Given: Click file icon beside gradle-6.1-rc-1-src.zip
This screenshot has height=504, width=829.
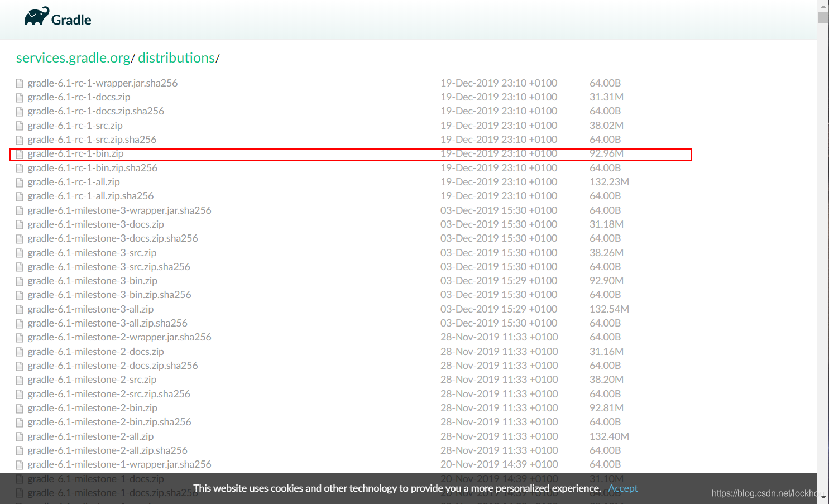Looking at the screenshot, I should (x=20, y=126).
